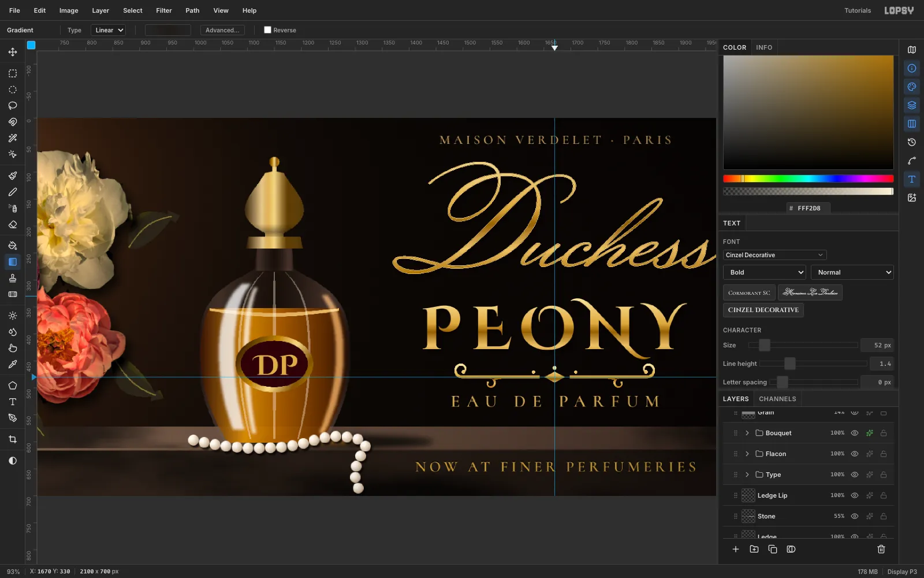Open the Normal font style dropdown
The width and height of the screenshot is (924, 578).
(852, 272)
